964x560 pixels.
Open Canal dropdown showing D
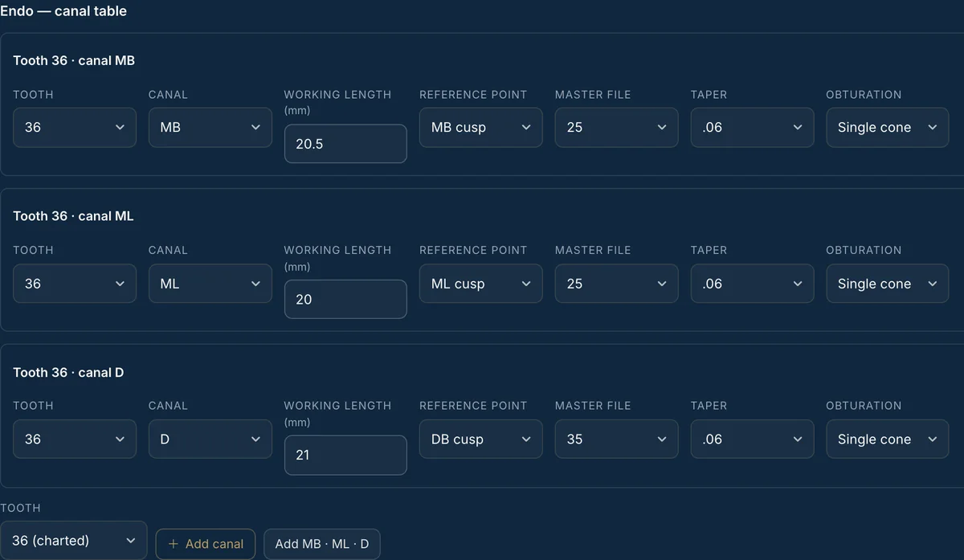tap(210, 439)
